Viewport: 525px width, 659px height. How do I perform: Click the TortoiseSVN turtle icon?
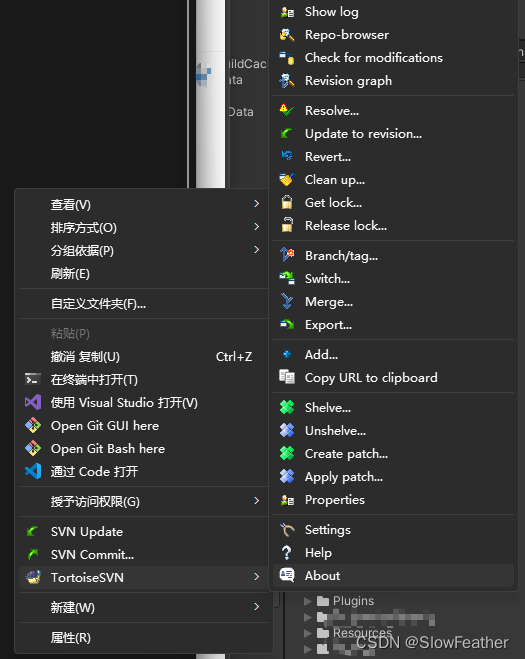click(x=33, y=577)
